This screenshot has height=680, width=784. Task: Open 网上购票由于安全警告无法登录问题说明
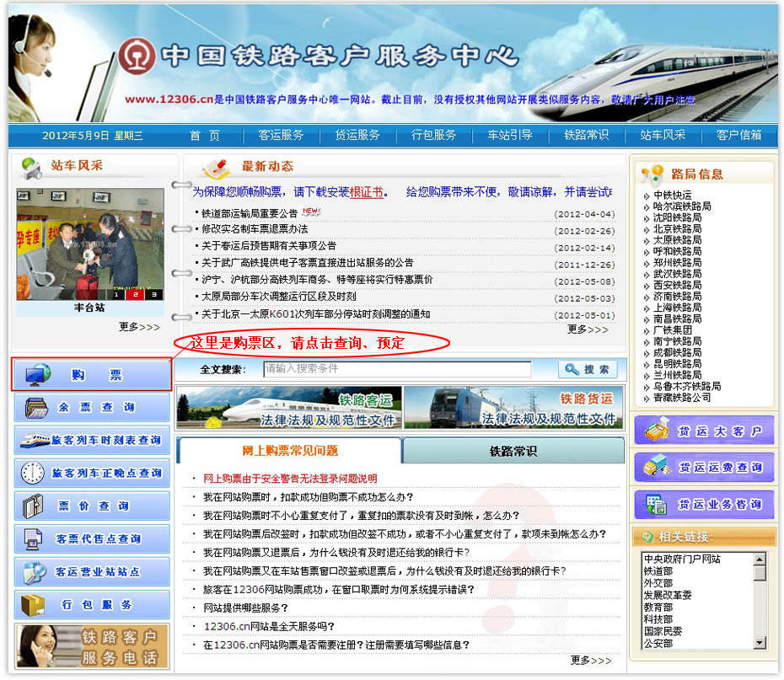(290, 479)
